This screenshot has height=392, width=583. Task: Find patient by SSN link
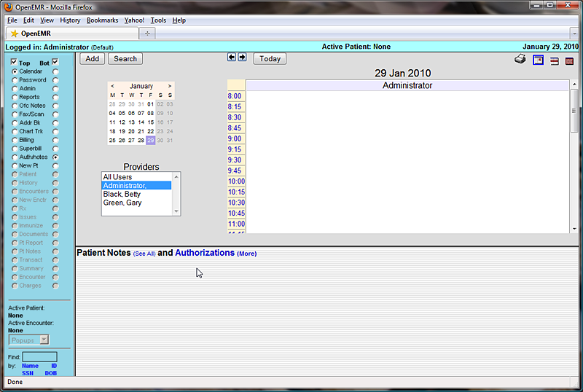pyautogui.click(x=28, y=373)
